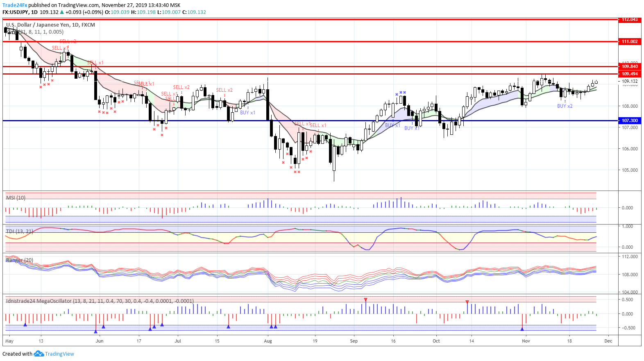Open the TradingView link next to Created with
Viewport: 644px width, 361px height.
click(59, 354)
